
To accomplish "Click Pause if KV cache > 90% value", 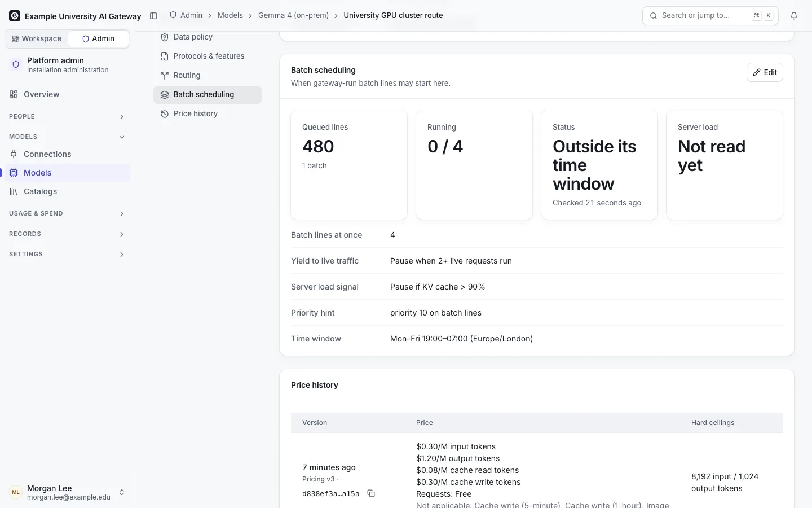I will coord(438,287).
